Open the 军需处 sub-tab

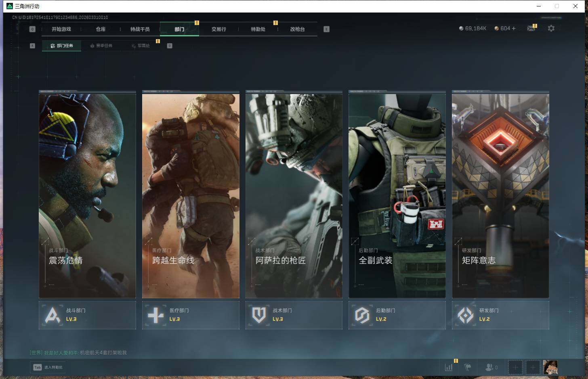tap(141, 46)
